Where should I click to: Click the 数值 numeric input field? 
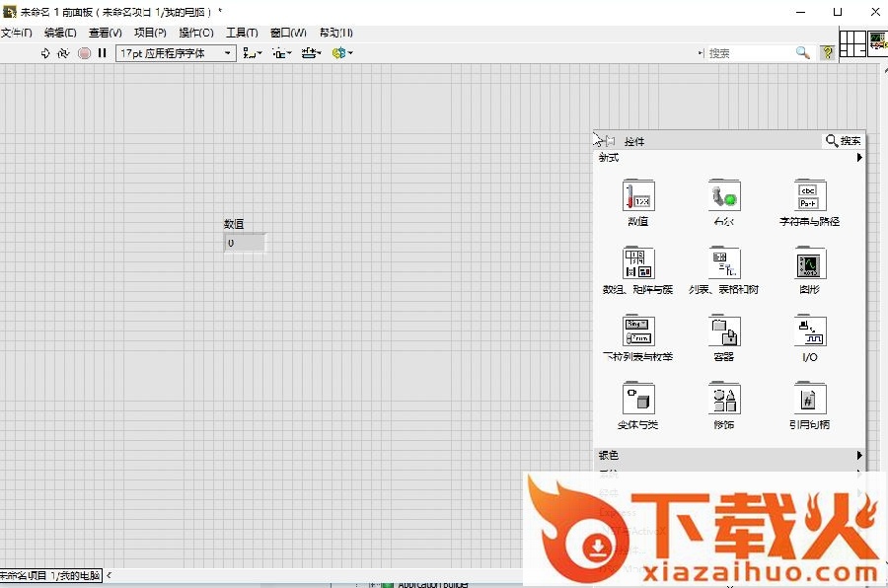245,243
